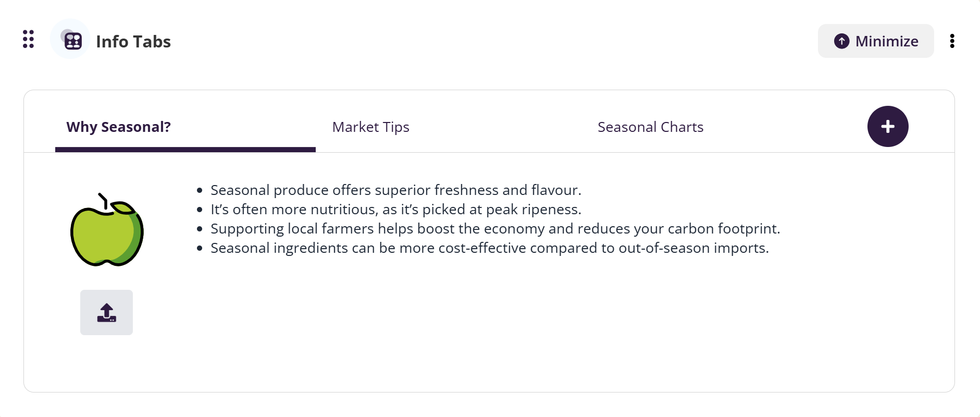
Task: Select the Why Seasonal? tab
Action: [119, 127]
